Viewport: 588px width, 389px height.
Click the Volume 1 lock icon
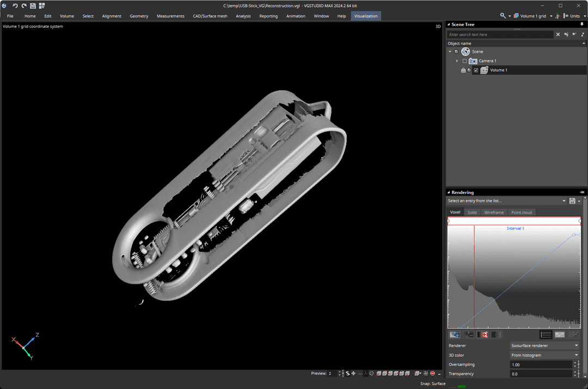click(463, 70)
